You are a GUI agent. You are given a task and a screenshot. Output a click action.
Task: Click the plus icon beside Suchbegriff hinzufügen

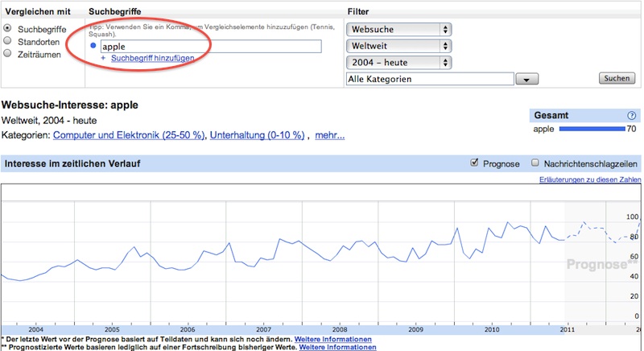[x=103, y=59]
